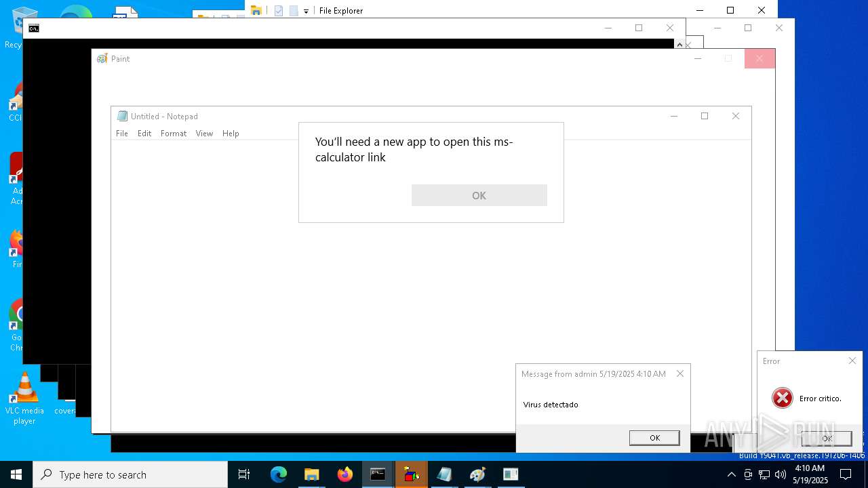
Task: Show hidden system tray icons
Action: [x=731, y=474]
